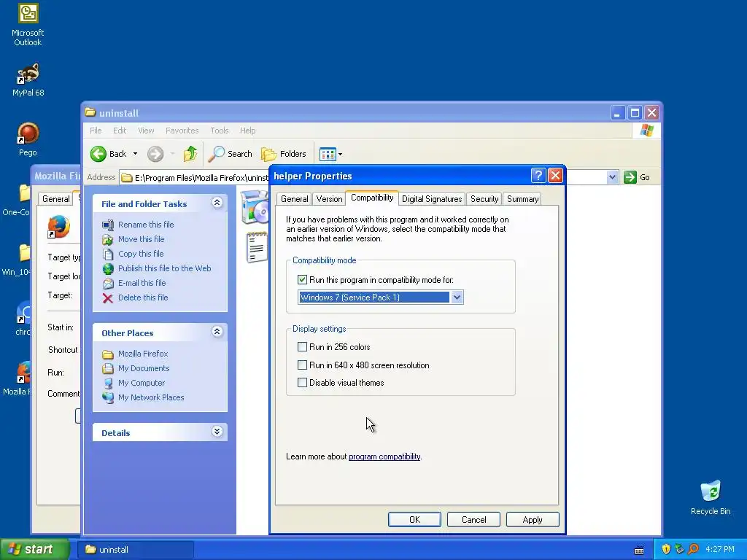Open My Network Places link
The width and height of the screenshot is (747, 560).
(x=150, y=397)
